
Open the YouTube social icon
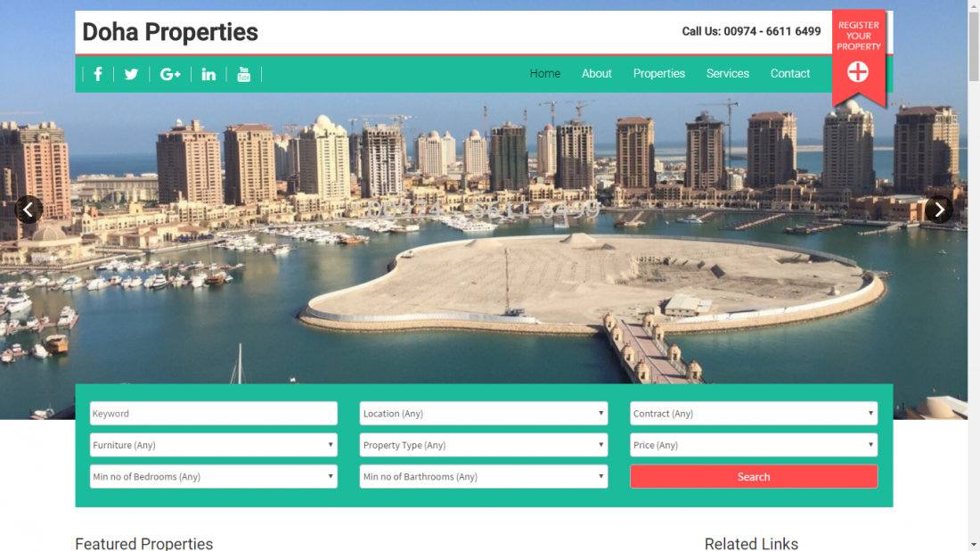(x=244, y=74)
